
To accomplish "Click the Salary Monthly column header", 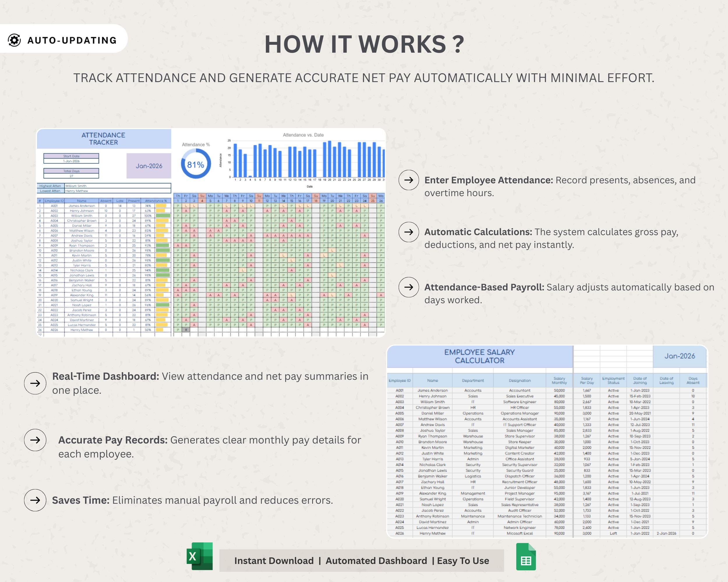I will coord(559,381).
